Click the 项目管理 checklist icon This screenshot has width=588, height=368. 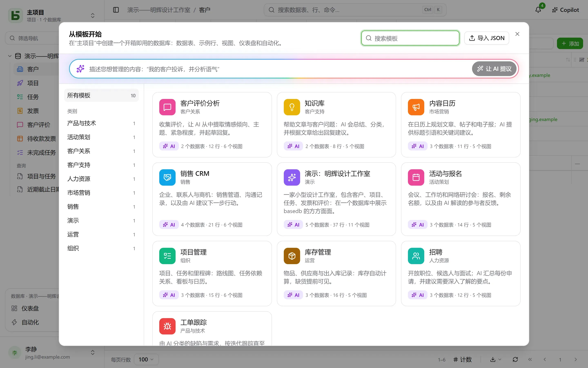(x=167, y=256)
